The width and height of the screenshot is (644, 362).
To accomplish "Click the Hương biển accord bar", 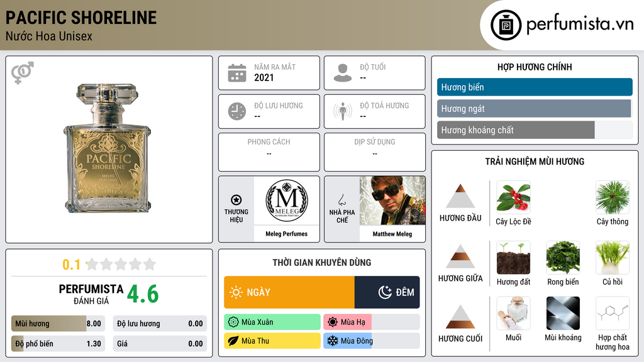I will point(535,87).
